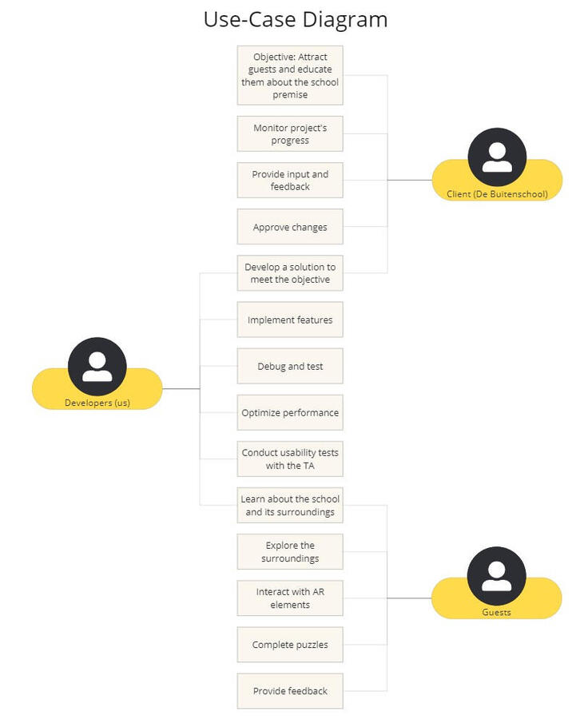
Task: Click the Monitor project's progress box
Action: point(290,134)
